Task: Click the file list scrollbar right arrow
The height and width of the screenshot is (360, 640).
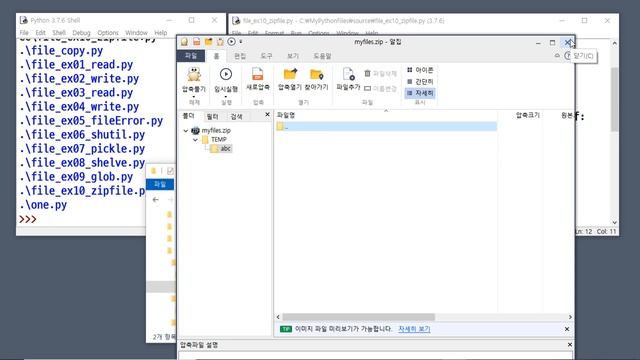Action: (x=570, y=317)
